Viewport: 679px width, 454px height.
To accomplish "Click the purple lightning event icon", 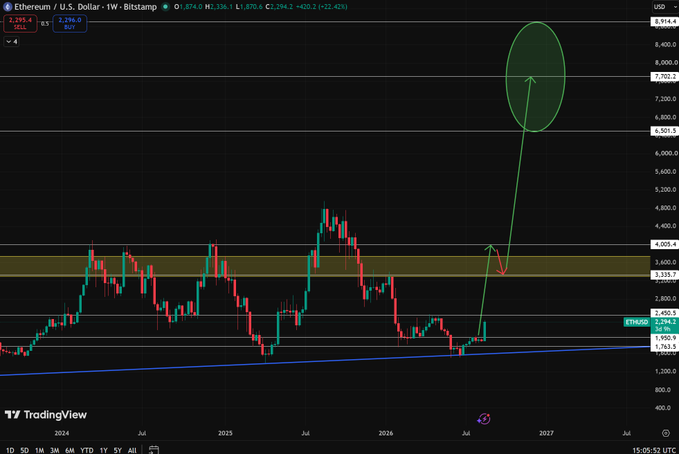I will pos(484,419).
